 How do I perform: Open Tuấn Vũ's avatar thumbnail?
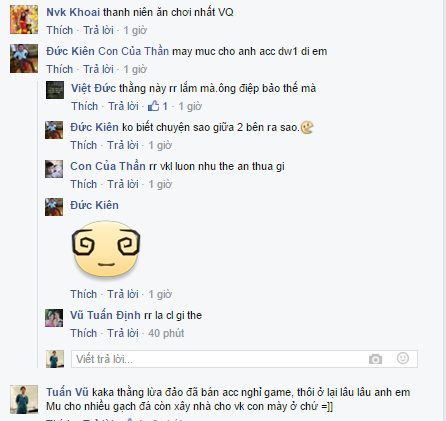tap(24, 399)
